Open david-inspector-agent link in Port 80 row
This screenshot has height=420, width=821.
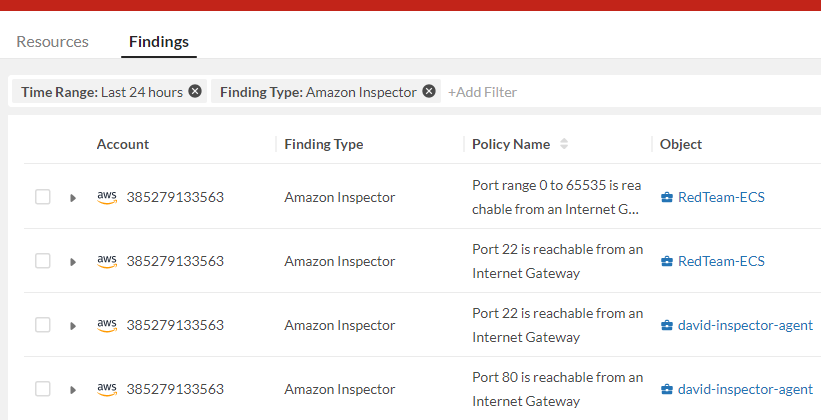pos(745,389)
